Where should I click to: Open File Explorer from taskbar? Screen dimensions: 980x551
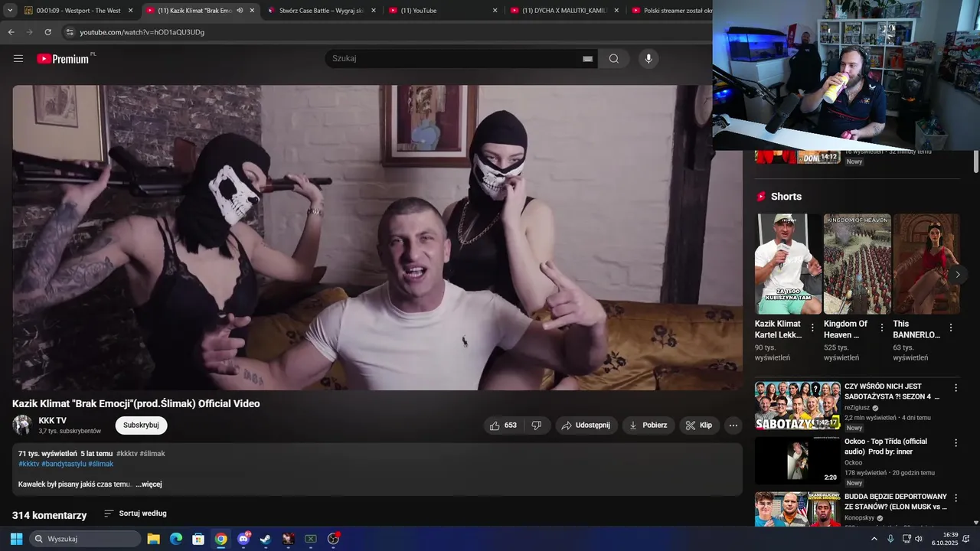pyautogui.click(x=153, y=539)
